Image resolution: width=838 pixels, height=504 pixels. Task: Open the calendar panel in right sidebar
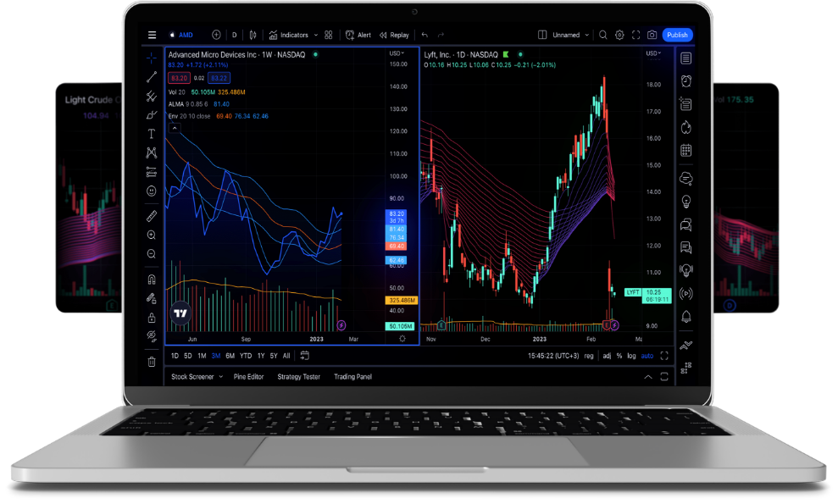tap(685, 151)
